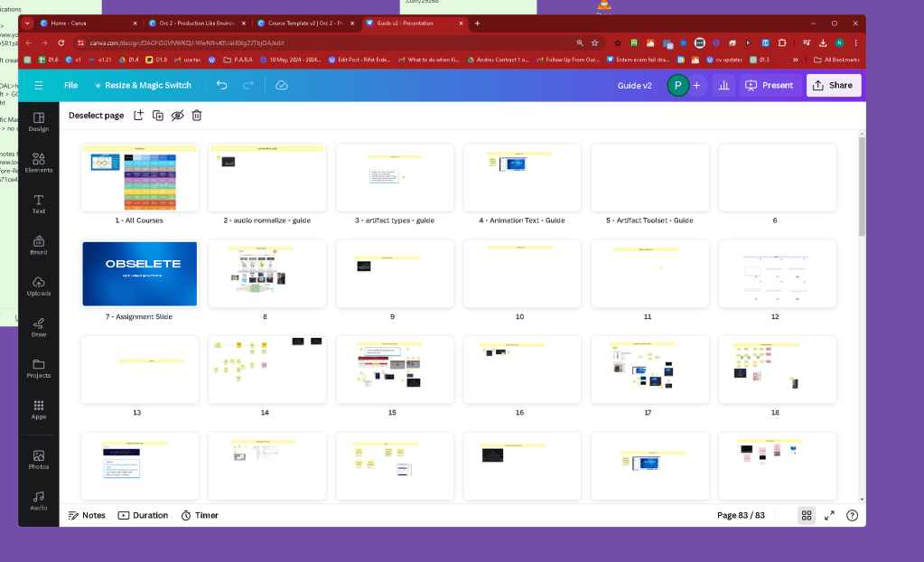This screenshot has width=924, height=562.
Task: Open the P.A.R.A bookmark folder
Action: [238, 60]
